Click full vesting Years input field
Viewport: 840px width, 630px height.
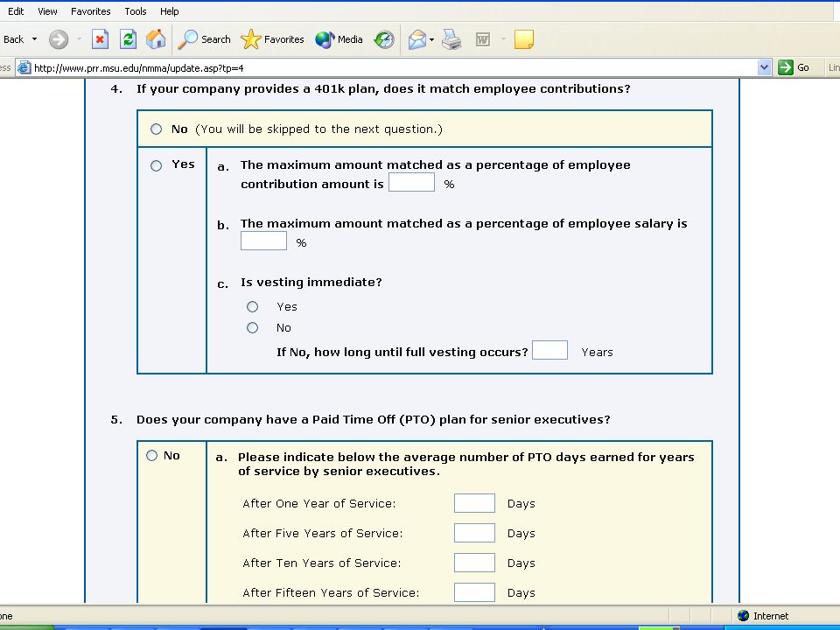549,350
